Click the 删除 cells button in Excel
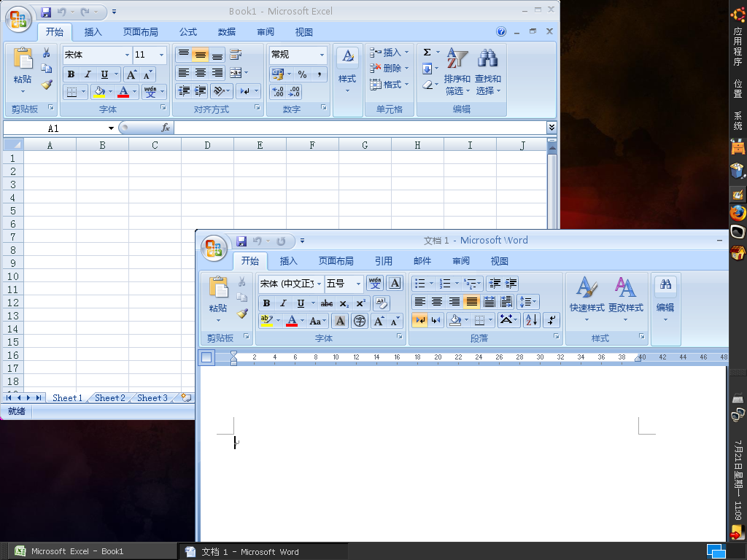The width and height of the screenshot is (747, 560). (390, 68)
